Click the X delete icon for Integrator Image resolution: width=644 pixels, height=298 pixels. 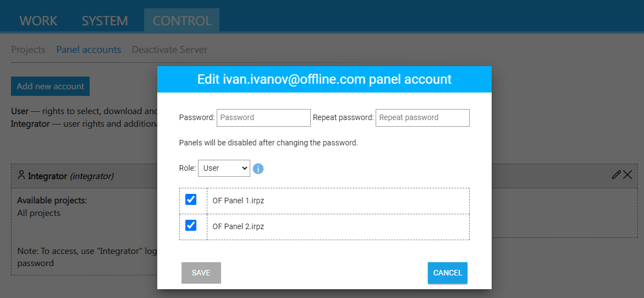(x=628, y=175)
